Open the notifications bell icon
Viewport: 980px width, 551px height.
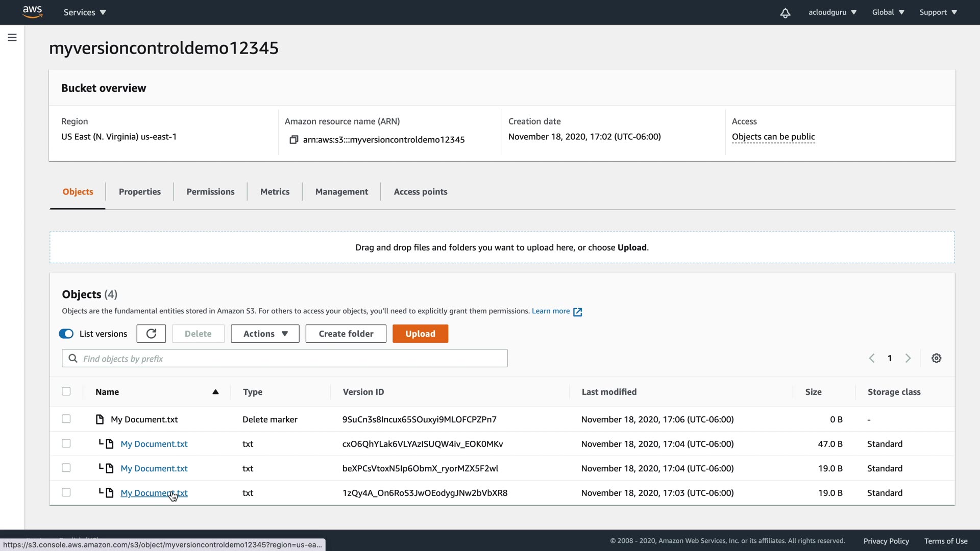pos(785,13)
